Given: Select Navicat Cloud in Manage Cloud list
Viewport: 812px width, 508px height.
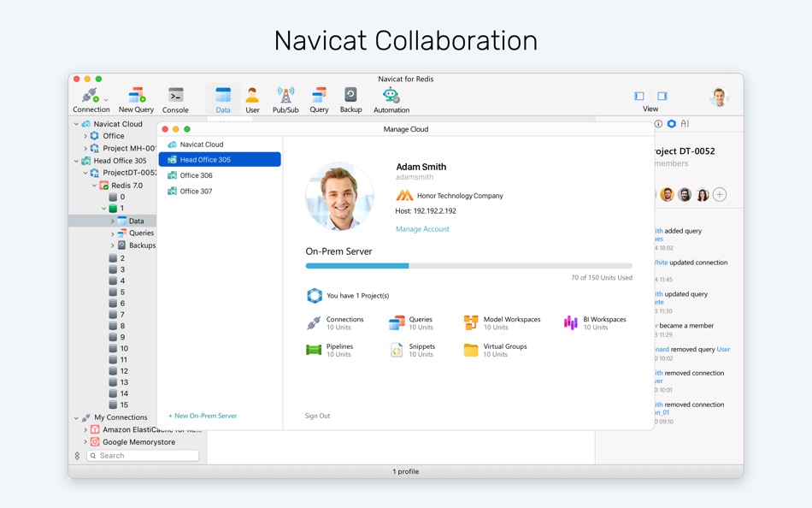Looking at the screenshot, I should point(220,145).
